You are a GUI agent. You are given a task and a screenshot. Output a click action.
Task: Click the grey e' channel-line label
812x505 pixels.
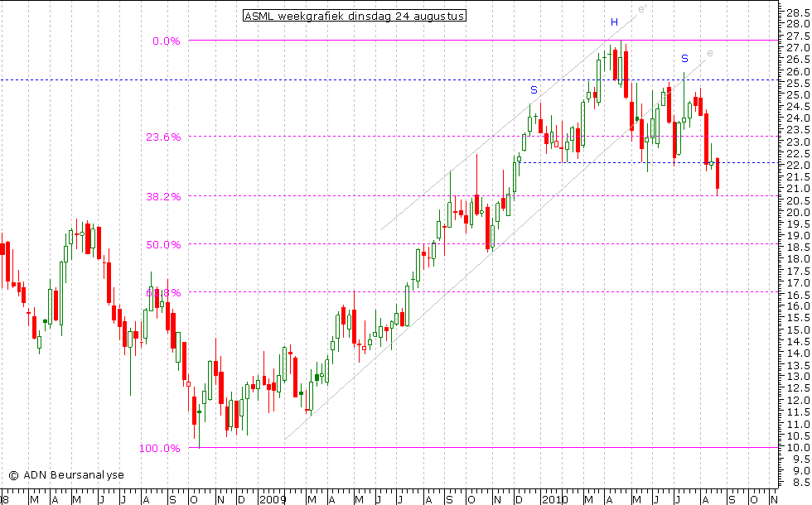point(642,9)
